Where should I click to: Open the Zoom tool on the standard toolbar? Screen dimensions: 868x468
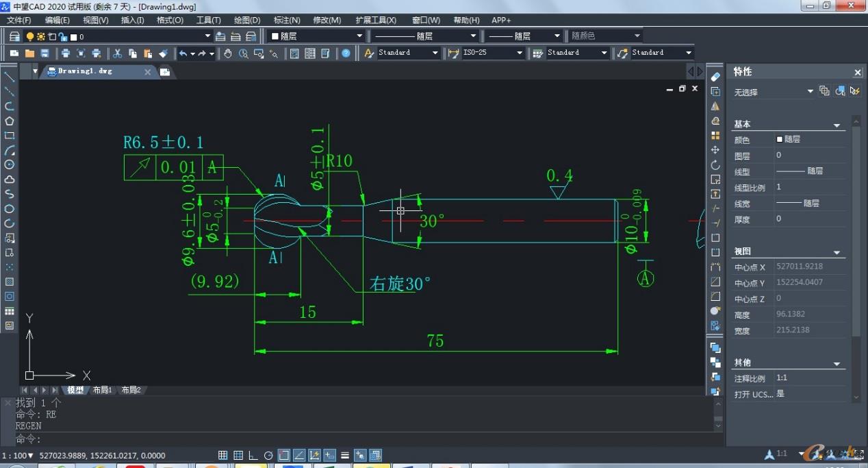244,53
